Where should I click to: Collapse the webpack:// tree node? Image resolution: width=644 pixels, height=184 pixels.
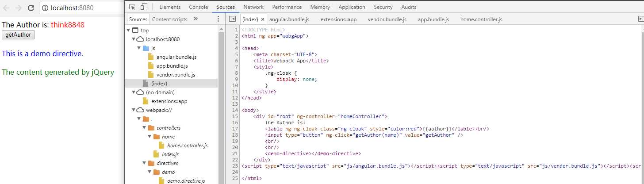[x=134, y=110]
